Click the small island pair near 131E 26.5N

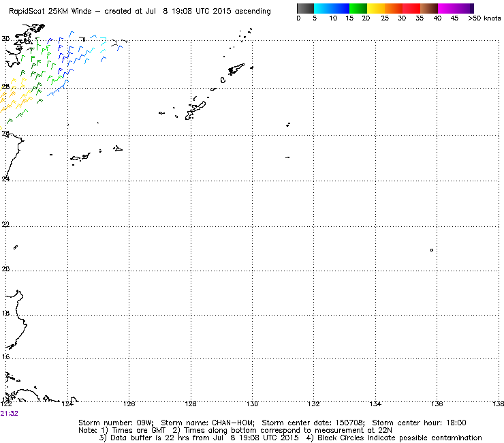pyautogui.click(x=288, y=125)
